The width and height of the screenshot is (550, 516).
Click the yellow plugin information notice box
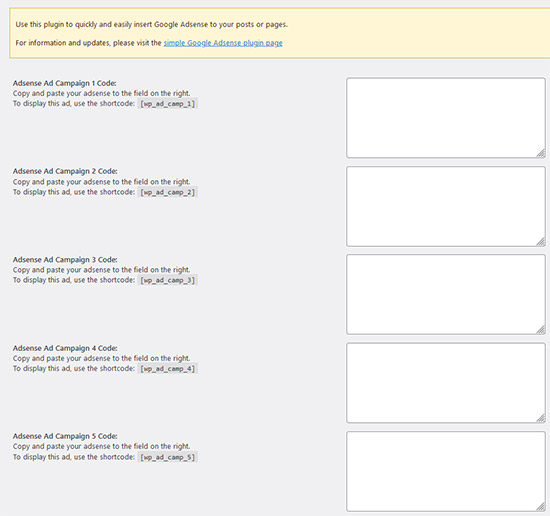click(280, 33)
